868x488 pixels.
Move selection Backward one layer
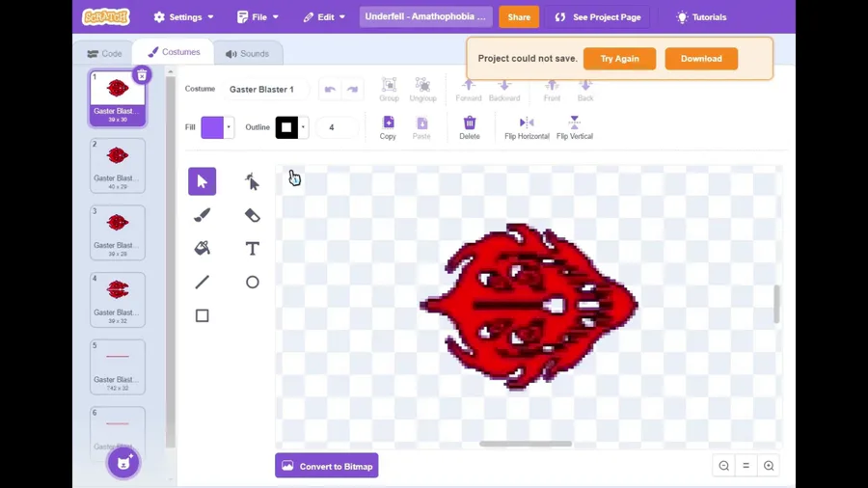click(x=504, y=89)
